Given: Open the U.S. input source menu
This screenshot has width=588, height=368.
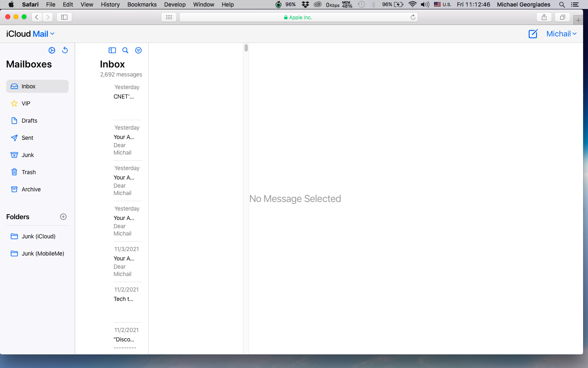Looking at the screenshot, I should (x=443, y=4).
